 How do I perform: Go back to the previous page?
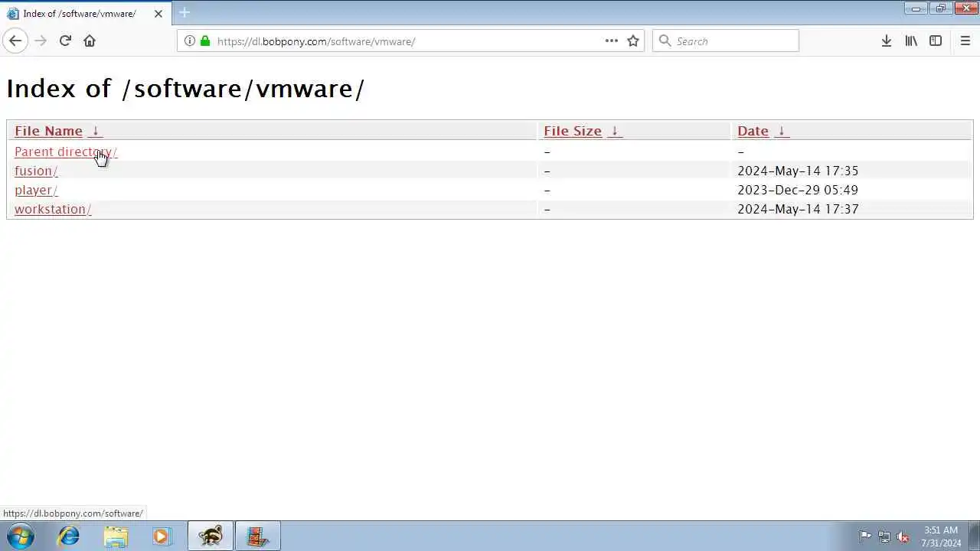coord(15,41)
